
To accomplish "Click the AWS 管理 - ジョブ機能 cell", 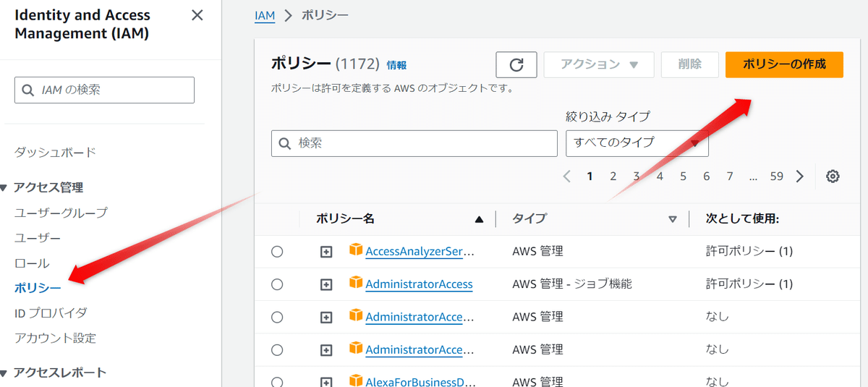I will [x=572, y=284].
